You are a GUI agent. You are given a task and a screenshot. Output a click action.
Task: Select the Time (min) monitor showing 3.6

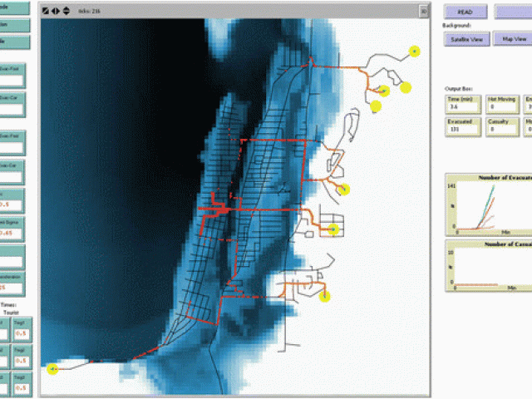(463, 104)
